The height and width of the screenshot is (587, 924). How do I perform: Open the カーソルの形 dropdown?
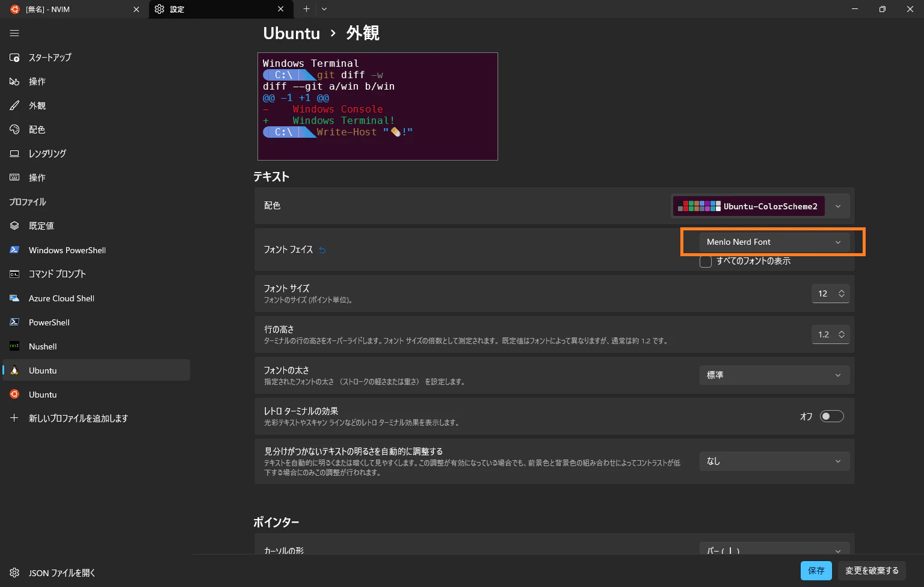[774, 550]
